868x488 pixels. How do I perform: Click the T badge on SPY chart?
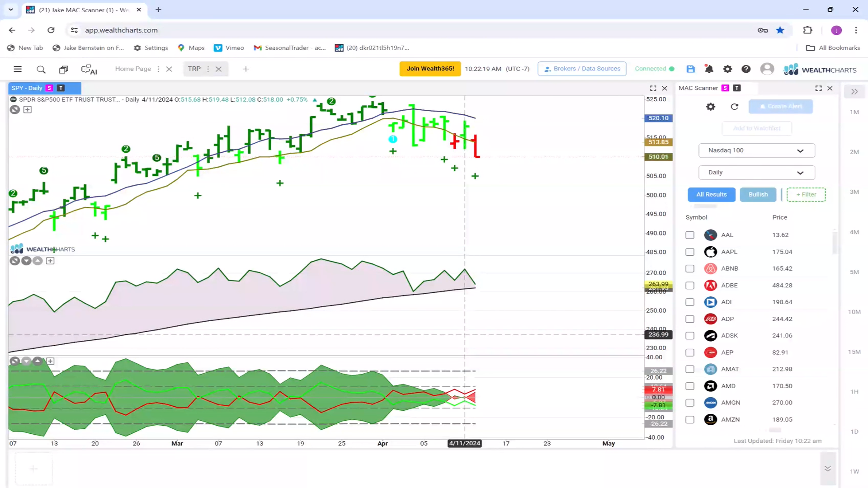61,88
